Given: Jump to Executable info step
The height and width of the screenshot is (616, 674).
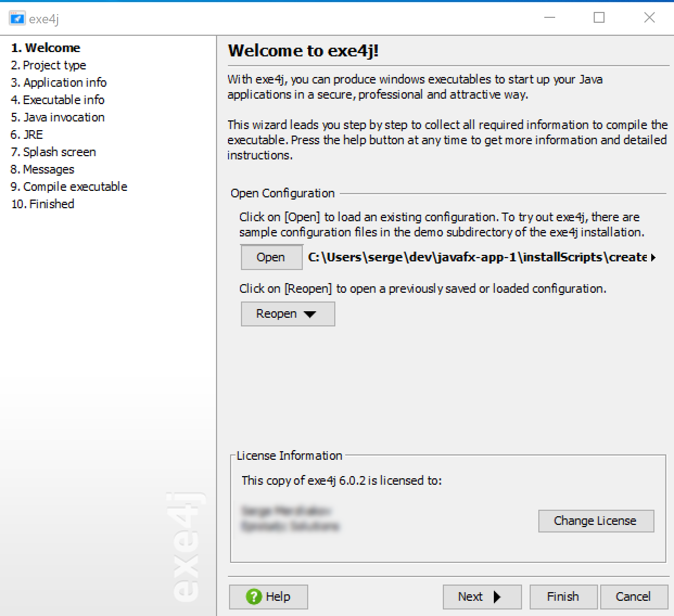Looking at the screenshot, I should (x=58, y=100).
